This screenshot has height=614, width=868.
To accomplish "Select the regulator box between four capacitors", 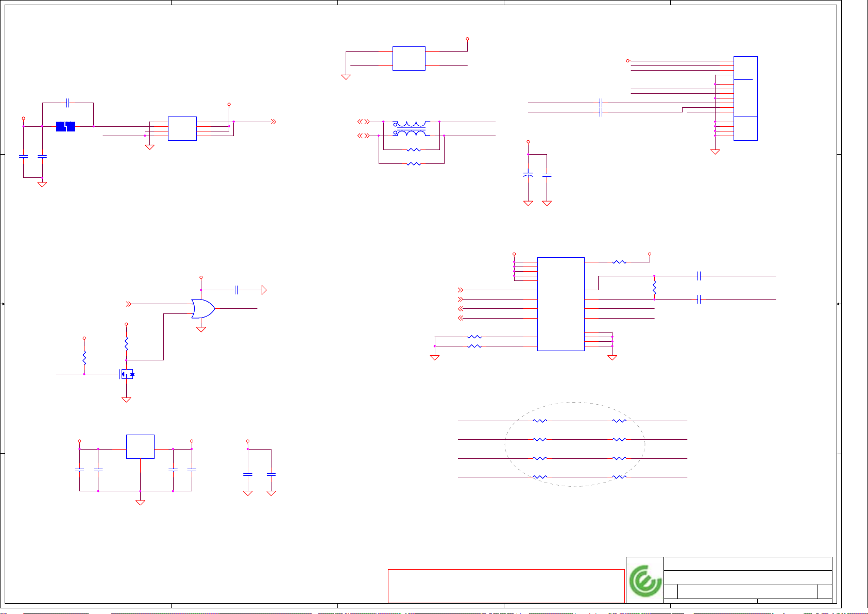I will click(140, 446).
